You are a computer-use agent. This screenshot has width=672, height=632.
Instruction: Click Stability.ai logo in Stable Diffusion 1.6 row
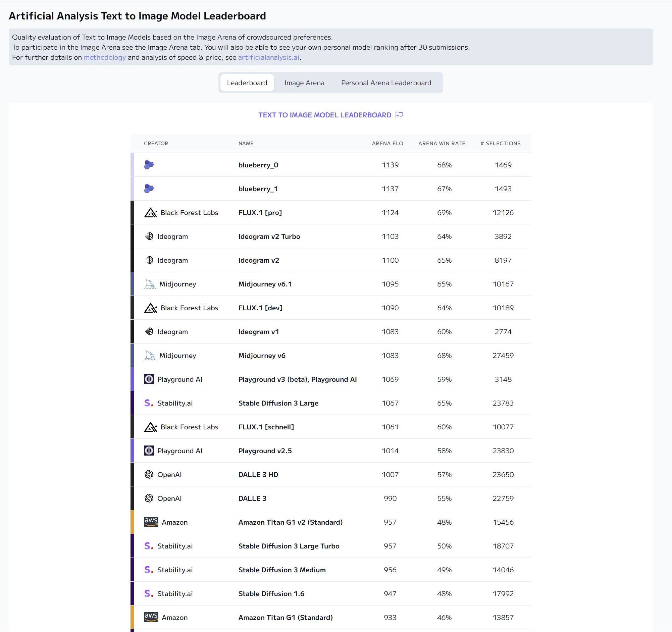[149, 593]
